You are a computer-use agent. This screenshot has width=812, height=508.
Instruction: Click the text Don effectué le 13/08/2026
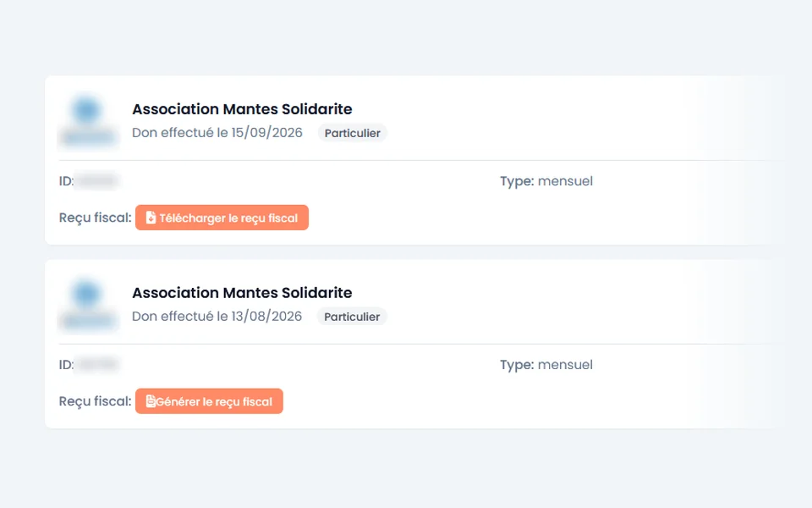(217, 316)
